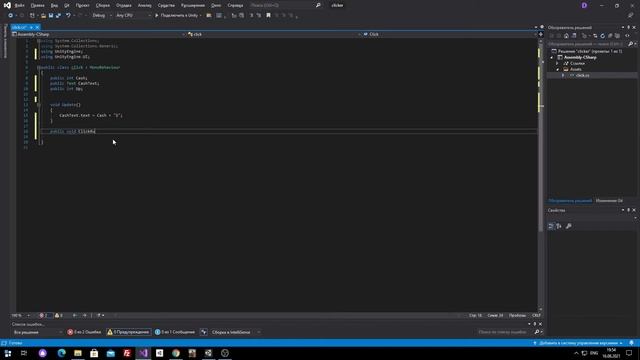This screenshot has width=640, height=360.
Task: Click the warning count indicator in editor bar
Action: pyautogui.click(x=59, y=316)
